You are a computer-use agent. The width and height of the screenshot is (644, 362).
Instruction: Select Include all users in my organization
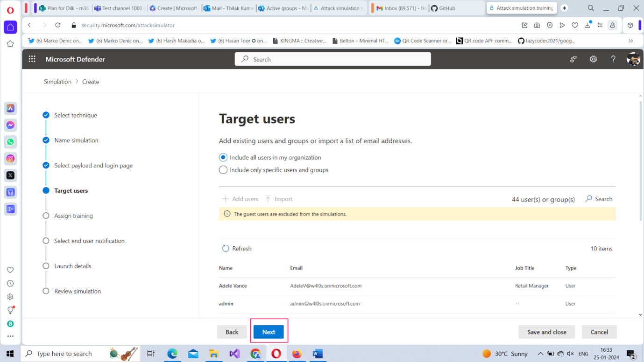(x=223, y=158)
